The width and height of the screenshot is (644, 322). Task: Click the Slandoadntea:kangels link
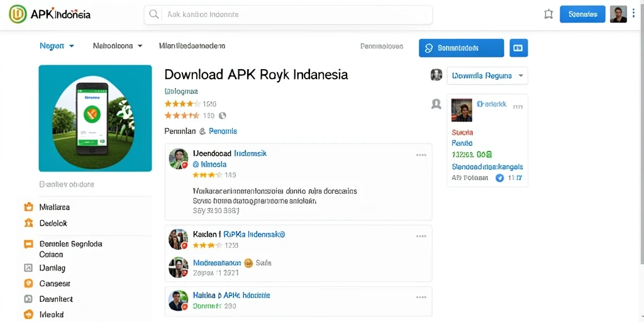click(487, 167)
